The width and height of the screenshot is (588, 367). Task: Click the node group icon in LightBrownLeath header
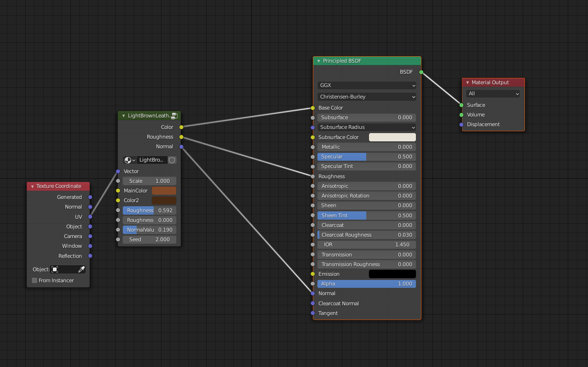click(174, 116)
